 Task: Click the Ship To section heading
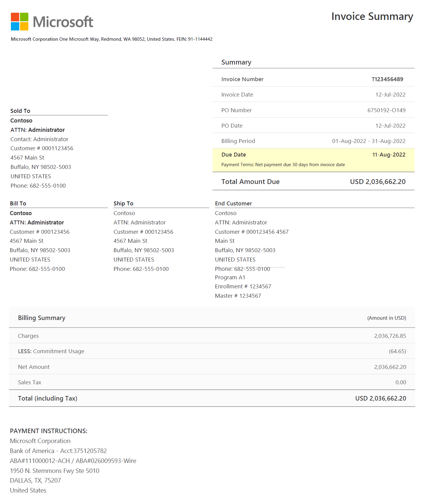[123, 204]
